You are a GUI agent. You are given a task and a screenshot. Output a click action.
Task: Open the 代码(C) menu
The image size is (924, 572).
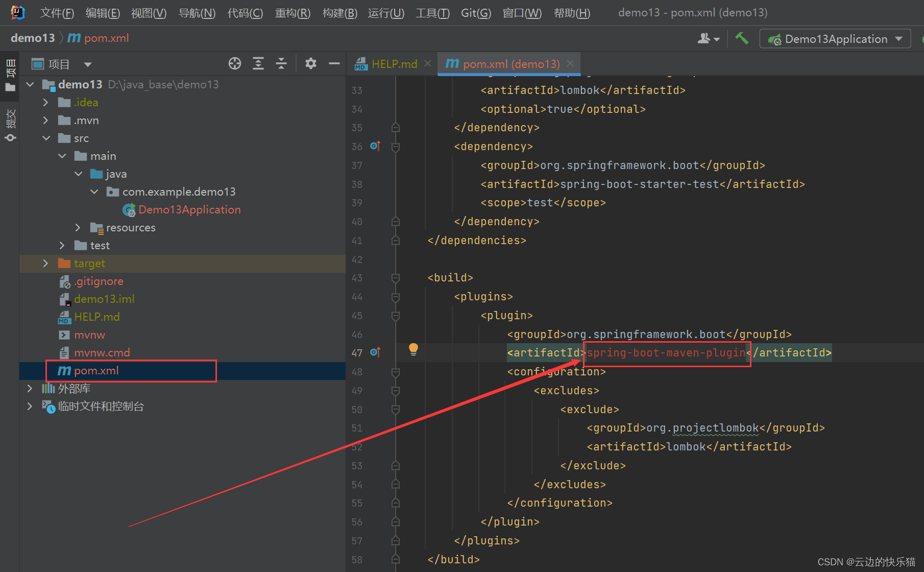(x=245, y=13)
